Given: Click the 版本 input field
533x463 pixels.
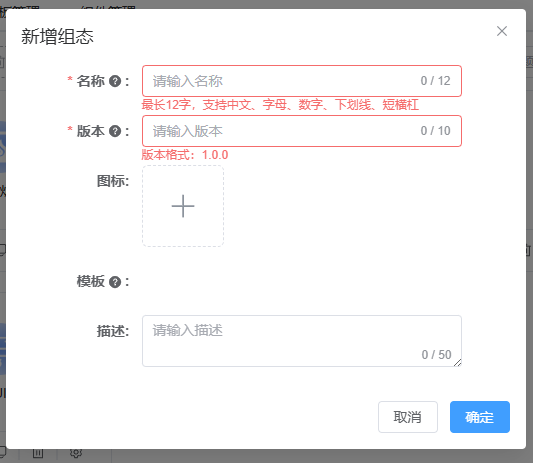Looking at the screenshot, I should (302, 131).
